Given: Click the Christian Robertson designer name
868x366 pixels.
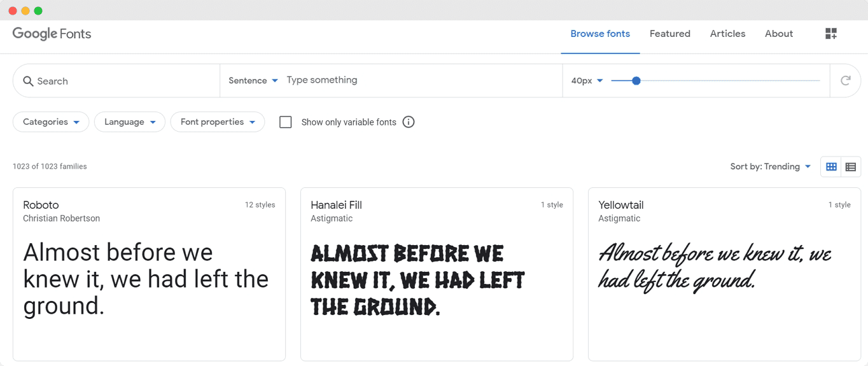Looking at the screenshot, I should [61, 218].
